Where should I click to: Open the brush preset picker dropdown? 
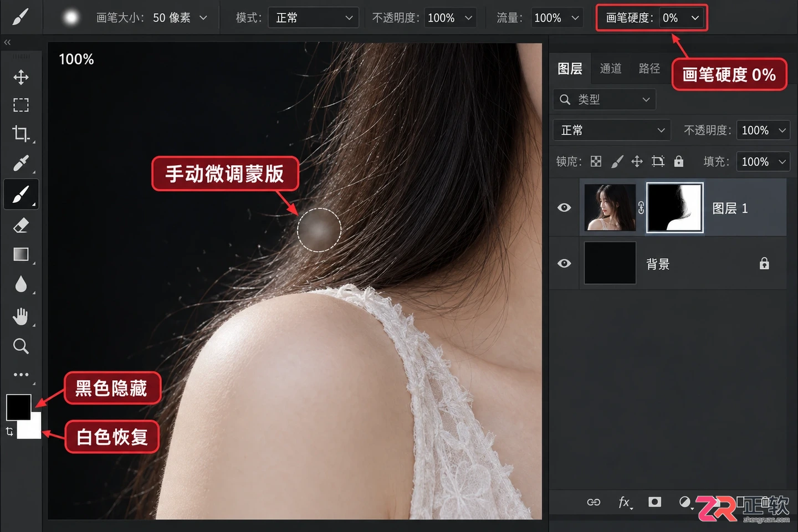(203, 18)
